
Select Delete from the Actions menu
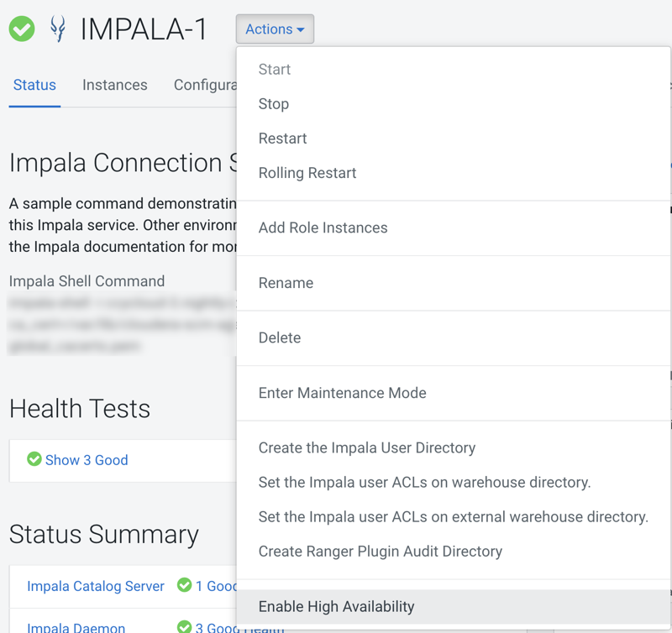pyautogui.click(x=280, y=337)
